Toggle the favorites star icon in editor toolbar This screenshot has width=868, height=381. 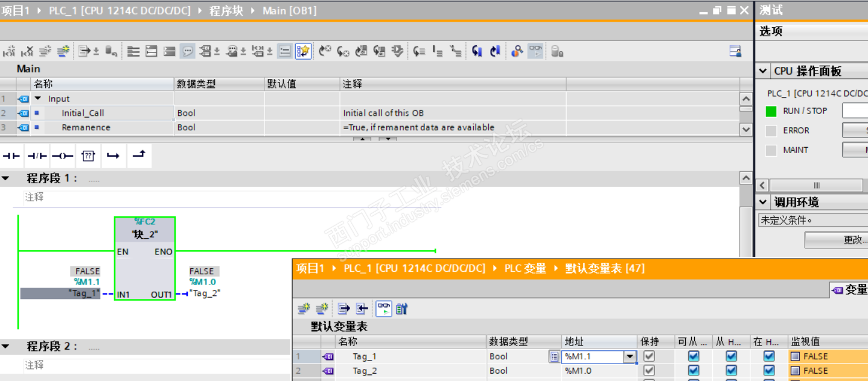(x=303, y=52)
